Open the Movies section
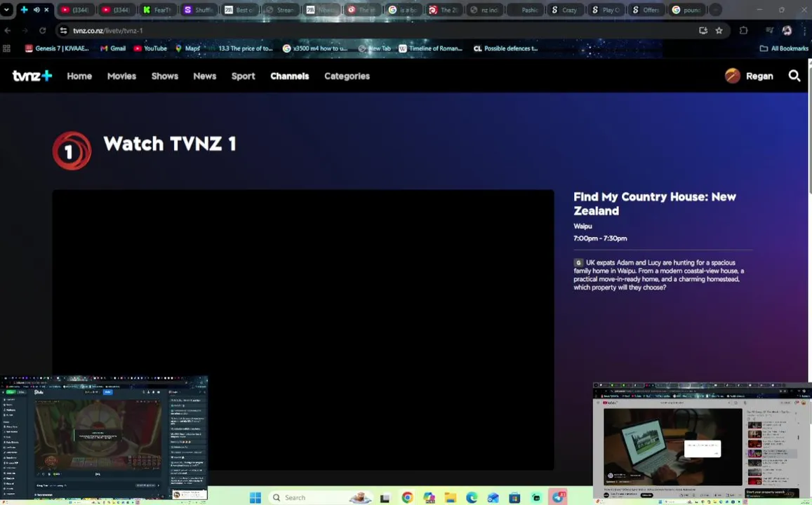Viewport: 812px width, 505px height. tap(121, 76)
